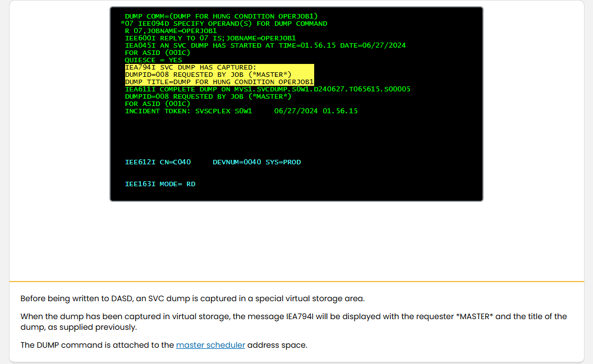
Task: Open the master scheduler link
Action: tap(210, 345)
